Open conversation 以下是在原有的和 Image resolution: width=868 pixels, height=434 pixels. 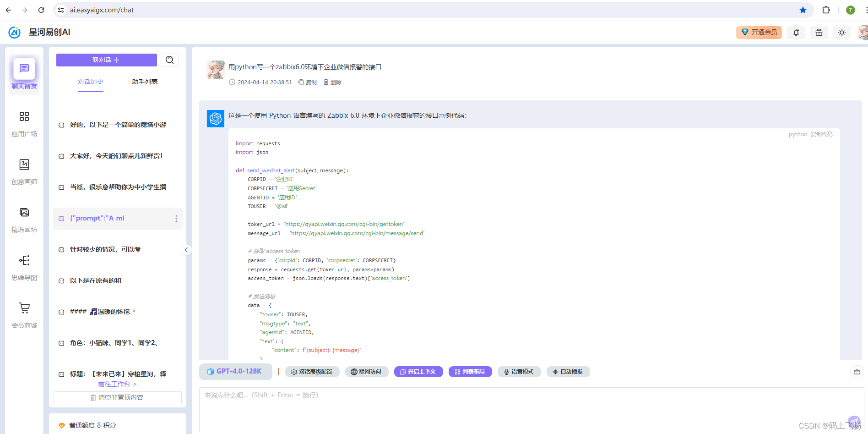click(118, 281)
